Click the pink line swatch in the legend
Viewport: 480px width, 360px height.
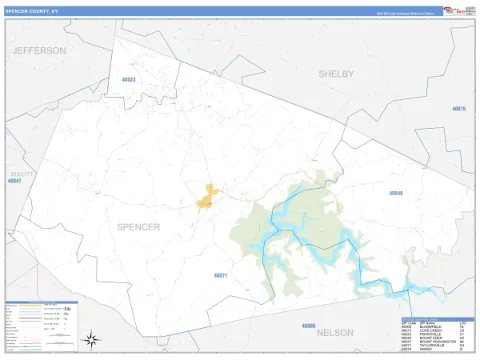[31, 343]
